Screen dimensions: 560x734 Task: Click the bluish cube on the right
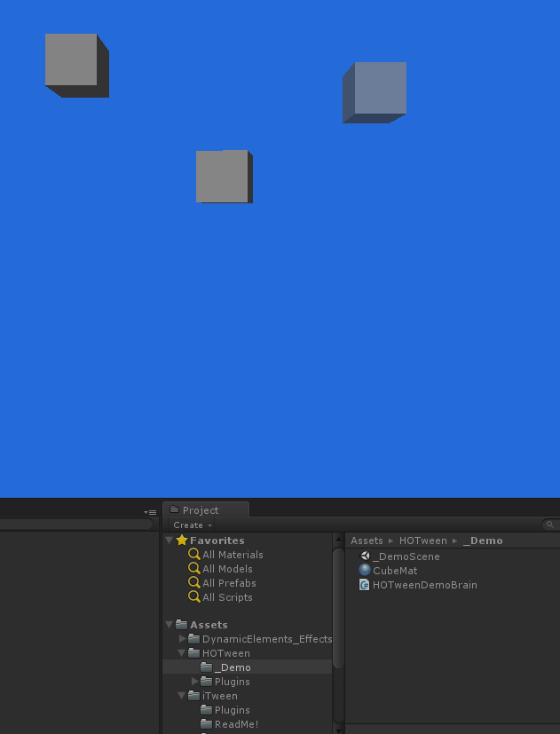375,92
